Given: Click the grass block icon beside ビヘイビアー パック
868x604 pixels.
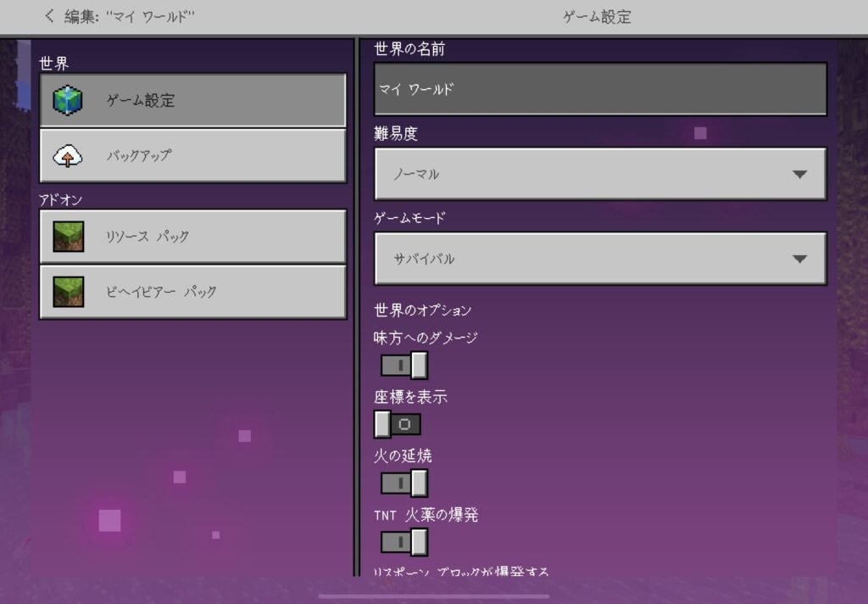Looking at the screenshot, I should (x=68, y=292).
